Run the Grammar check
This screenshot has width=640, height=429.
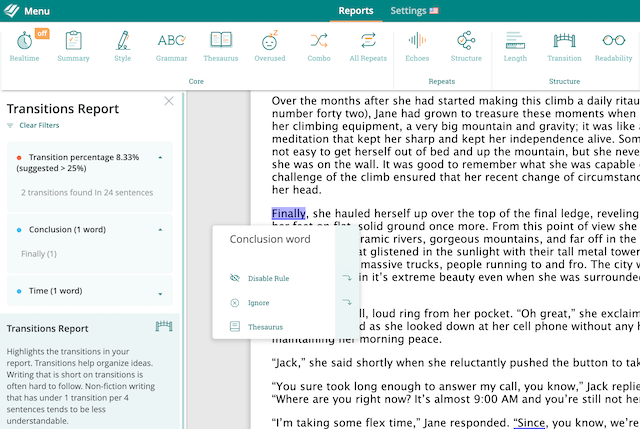tap(171, 47)
